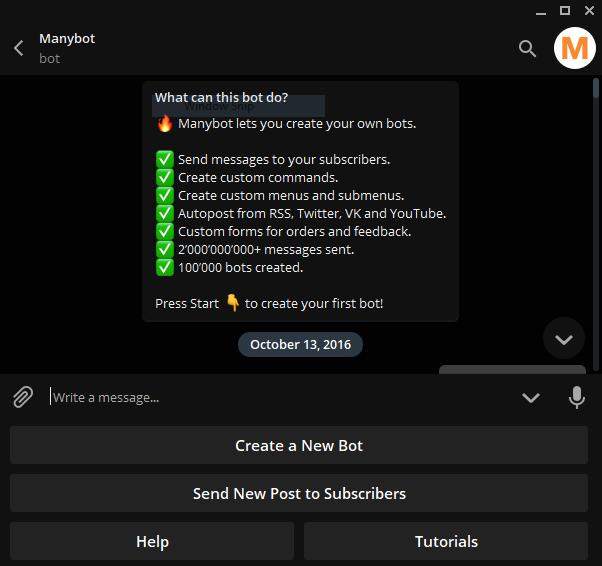The width and height of the screenshot is (602, 566).
Task: Select Create a New Bot
Action: tap(299, 445)
